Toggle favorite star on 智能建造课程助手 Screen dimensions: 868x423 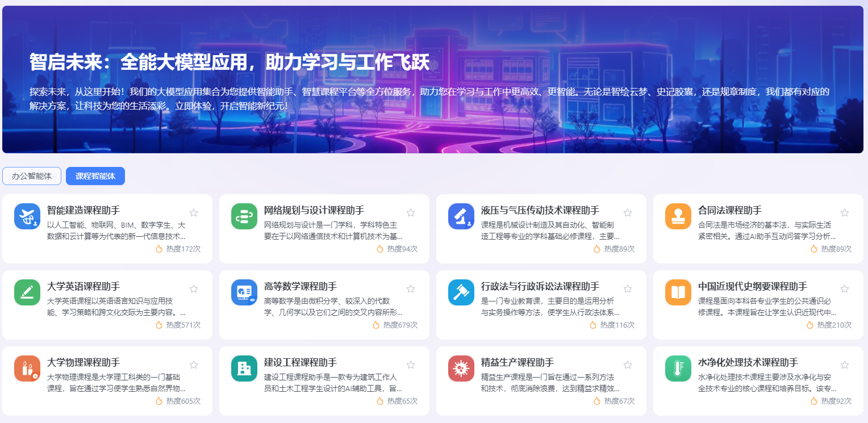point(194,213)
